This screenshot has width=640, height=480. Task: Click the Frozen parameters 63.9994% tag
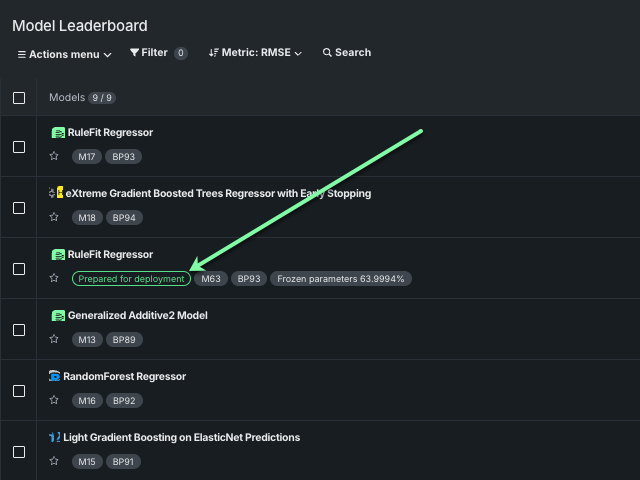(x=340, y=279)
